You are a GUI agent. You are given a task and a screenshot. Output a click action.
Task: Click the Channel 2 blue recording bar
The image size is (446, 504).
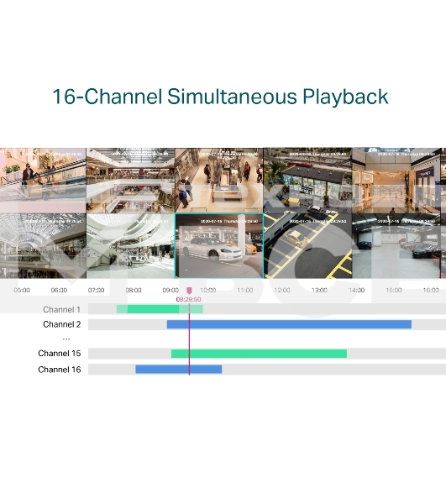[289, 324]
